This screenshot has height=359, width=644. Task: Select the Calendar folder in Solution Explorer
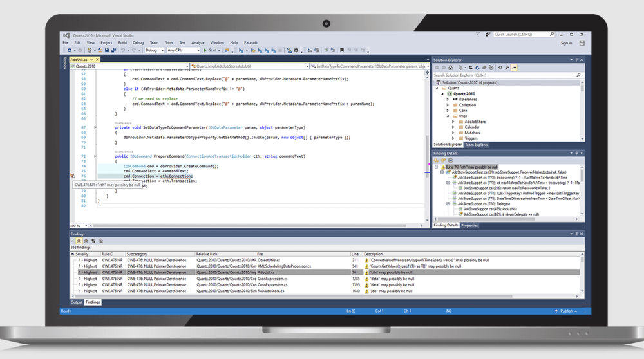click(471, 127)
